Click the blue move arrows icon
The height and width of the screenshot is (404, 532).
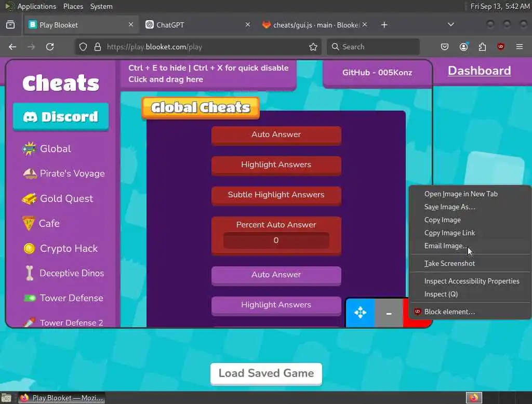[361, 313]
